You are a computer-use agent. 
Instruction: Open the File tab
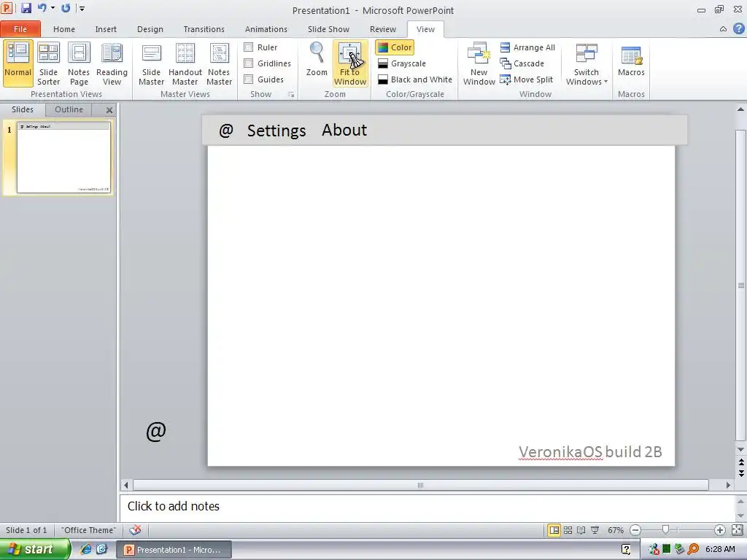(20, 29)
